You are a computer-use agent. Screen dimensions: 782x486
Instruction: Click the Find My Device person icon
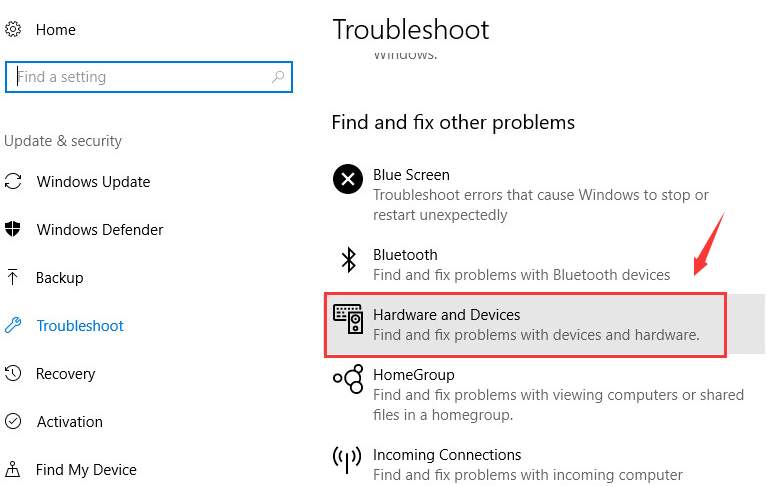(12, 469)
